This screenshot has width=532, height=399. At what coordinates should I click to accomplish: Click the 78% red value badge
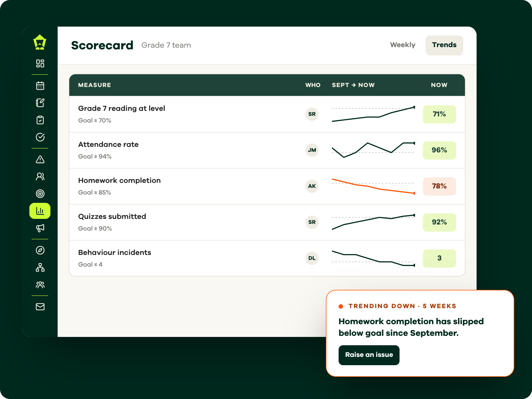pos(439,186)
